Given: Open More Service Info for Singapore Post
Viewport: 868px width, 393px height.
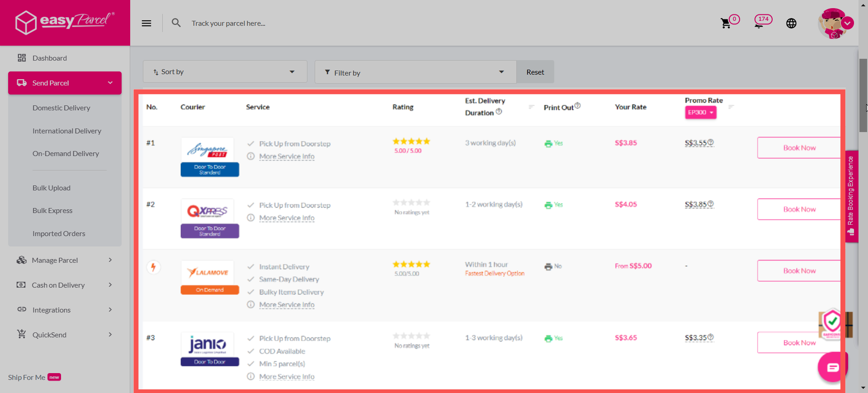Looking at the screenshot, I should point(287,156).
